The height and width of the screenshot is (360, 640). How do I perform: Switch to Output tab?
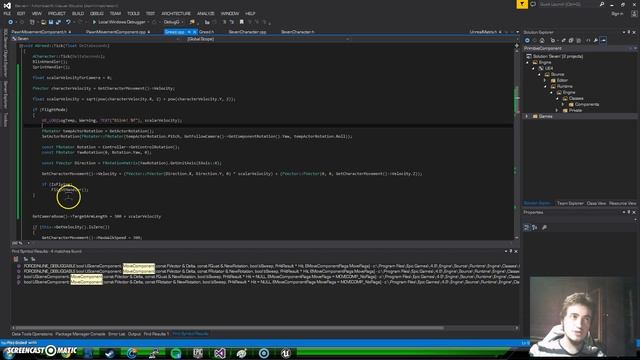pos(134,334)
